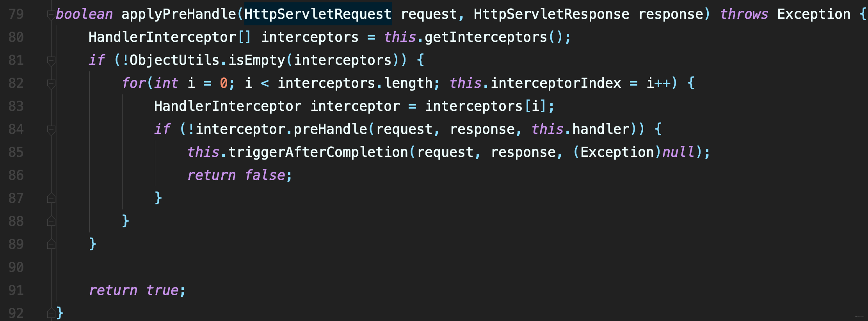Collapse the ObjectUtils.isEmpty if block on line 81

click(x=51, y=60)
